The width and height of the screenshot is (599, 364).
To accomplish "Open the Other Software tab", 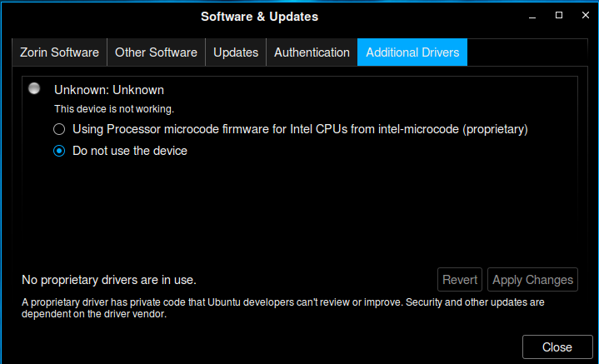I will tap(156, 52).
